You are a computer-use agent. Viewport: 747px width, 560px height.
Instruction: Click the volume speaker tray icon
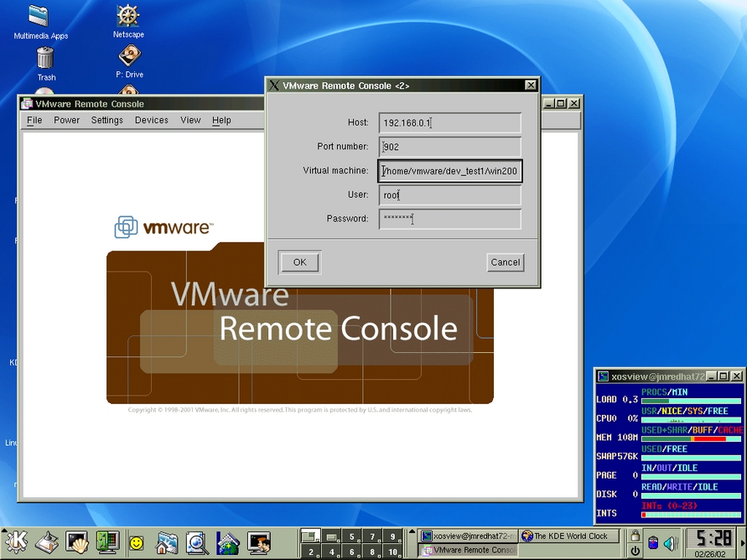point(671,543)
